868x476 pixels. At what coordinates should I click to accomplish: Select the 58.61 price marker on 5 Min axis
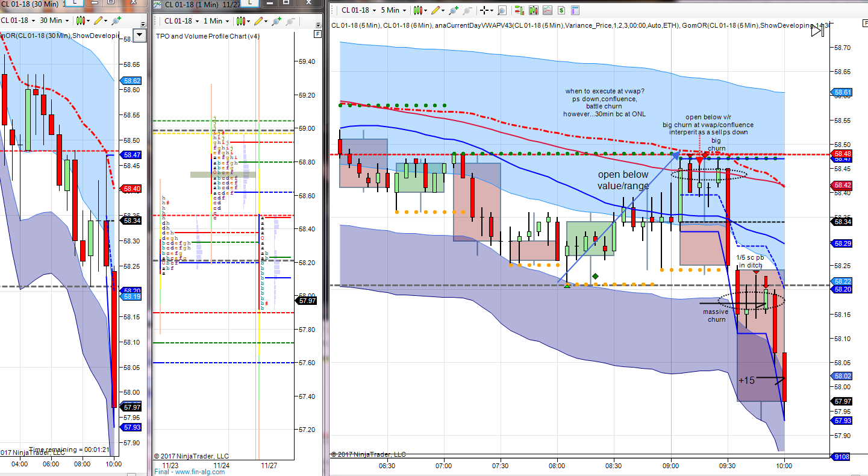[x=841, y=93]
